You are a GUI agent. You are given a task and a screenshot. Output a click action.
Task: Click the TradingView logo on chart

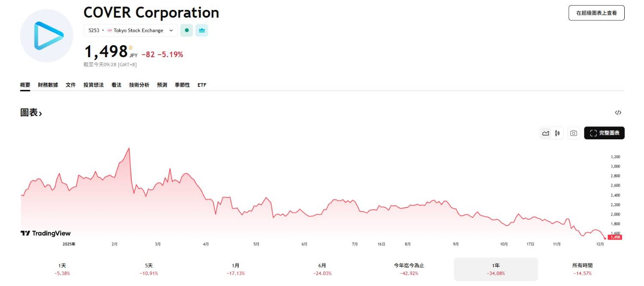click(x=46, y=233)
